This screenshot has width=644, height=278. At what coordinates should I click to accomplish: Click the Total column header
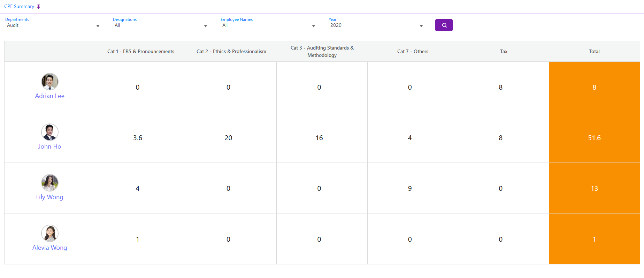(x=594, y=51)
